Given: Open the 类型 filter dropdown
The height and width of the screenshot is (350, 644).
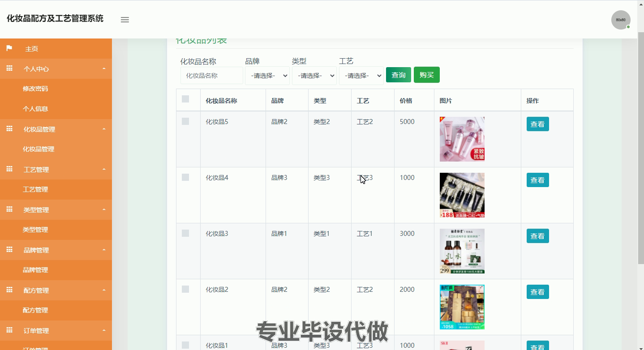Looking at the screenshot, I should point(314,76).
